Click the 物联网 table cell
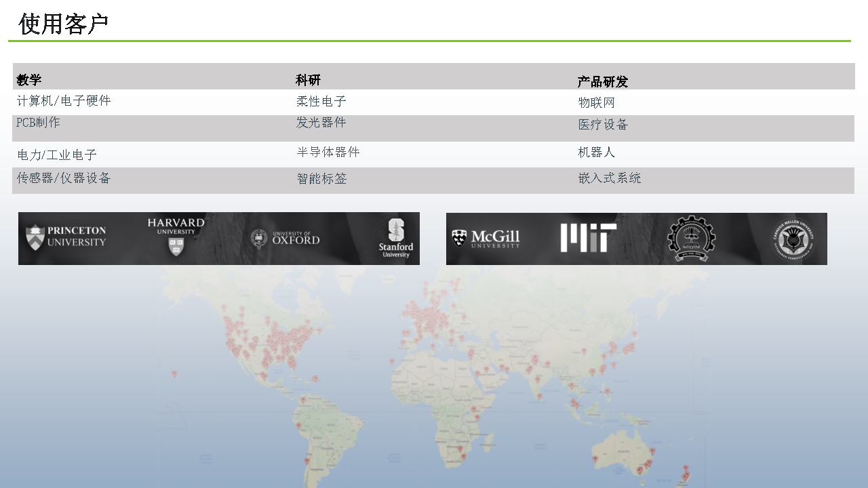Viewport: 868px width, 488px height. click(x=596, y=103)
